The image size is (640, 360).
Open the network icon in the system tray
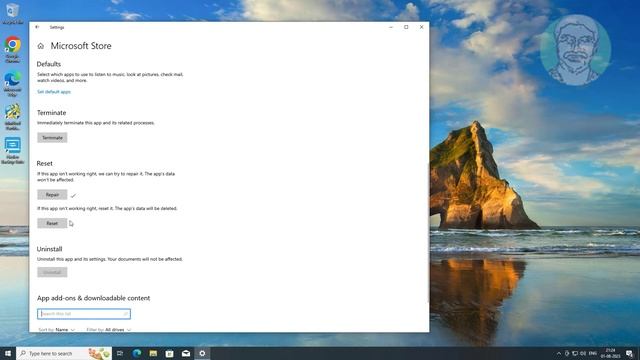pos(575,353)
